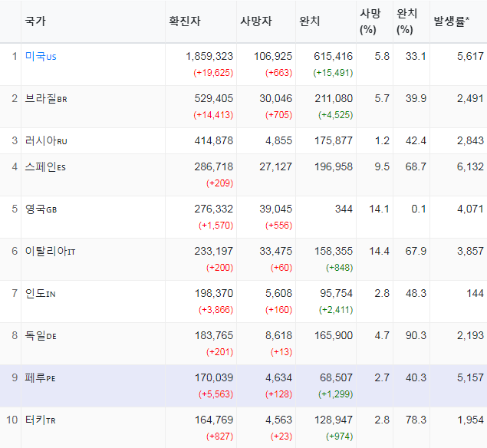Select the 터키TR country cell
487x448 pixels.
point(41,420)
